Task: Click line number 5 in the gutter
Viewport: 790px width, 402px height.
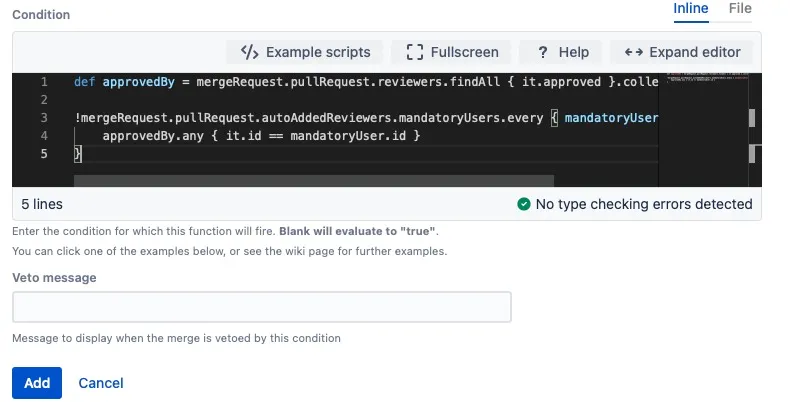Action: 44,154
